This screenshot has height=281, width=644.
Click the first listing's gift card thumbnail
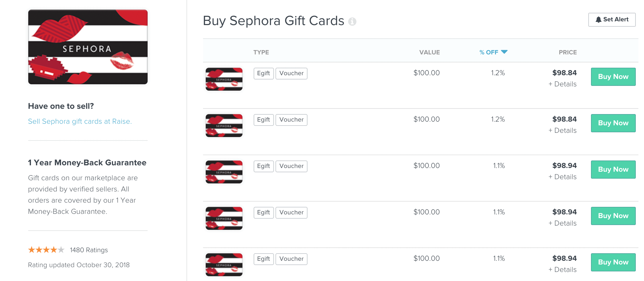pyautogui.click(x=224, y=79)
